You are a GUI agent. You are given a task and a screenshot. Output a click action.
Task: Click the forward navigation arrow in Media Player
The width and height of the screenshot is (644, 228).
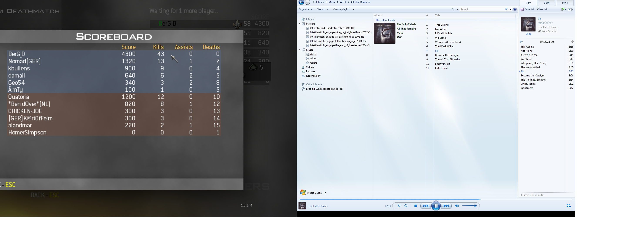click(x=307, y=2)
